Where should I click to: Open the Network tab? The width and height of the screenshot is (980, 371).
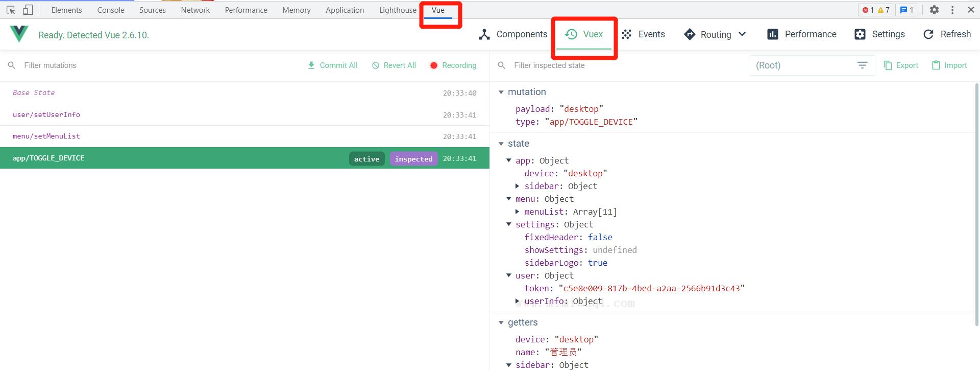coord(195,10)
